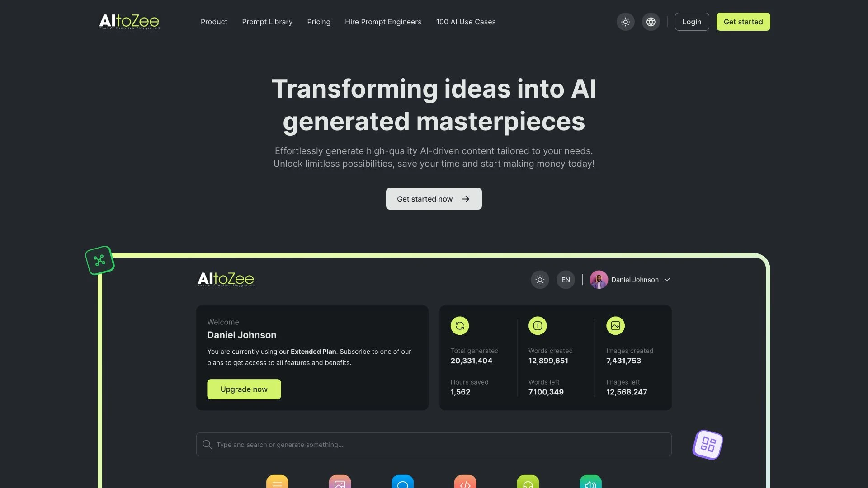Click the images created icon
The width and height of the screenshot is (868, 488).
[616, 325]
